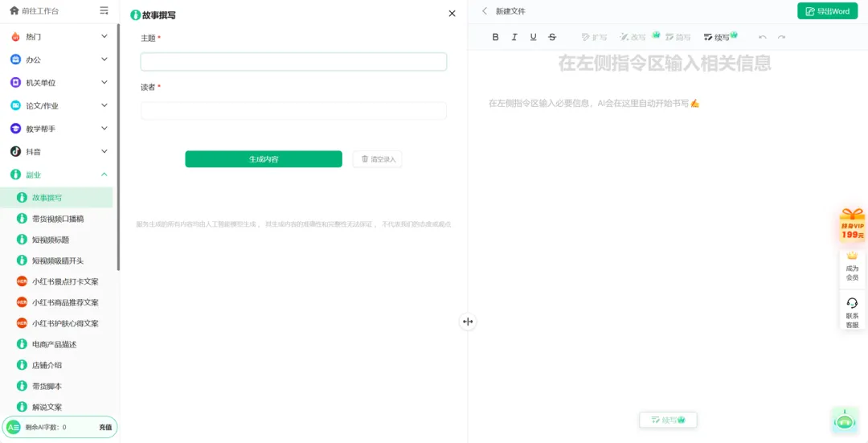Click the sidebar vertical scrollbar
The width and height of the screenshot is (868, 443).
point(118,147)
